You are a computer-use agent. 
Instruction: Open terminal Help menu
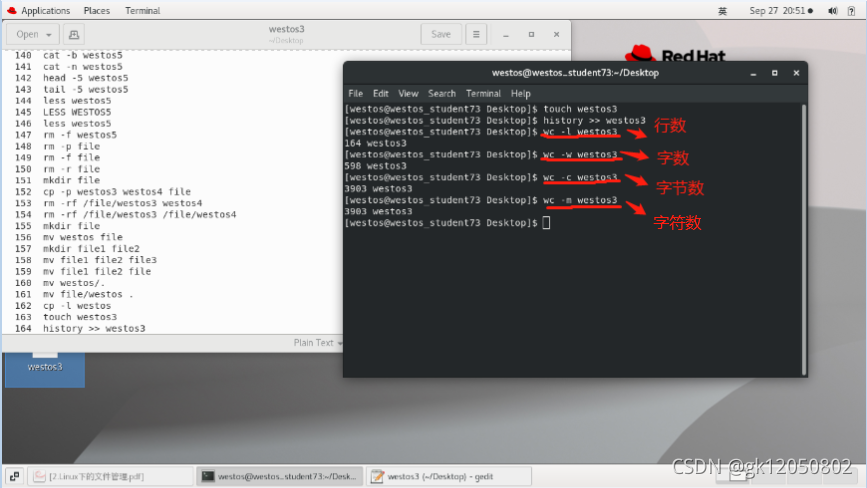[520, 93]
